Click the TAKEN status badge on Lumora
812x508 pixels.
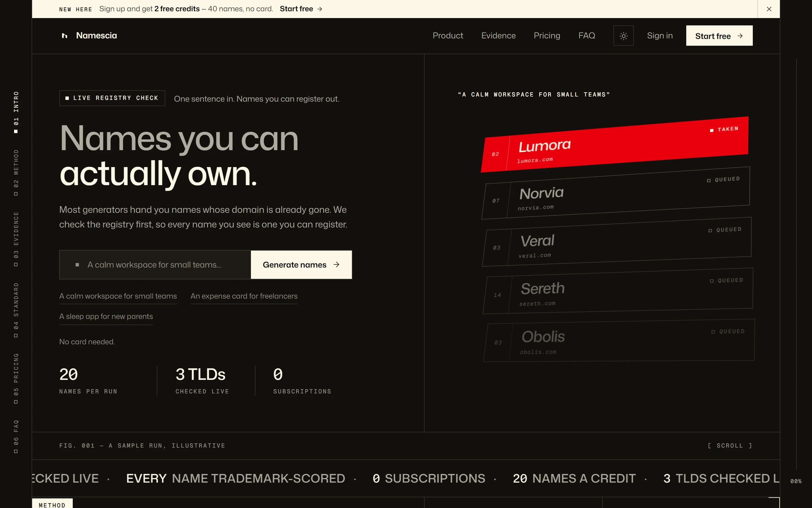(x=724, y=129)
